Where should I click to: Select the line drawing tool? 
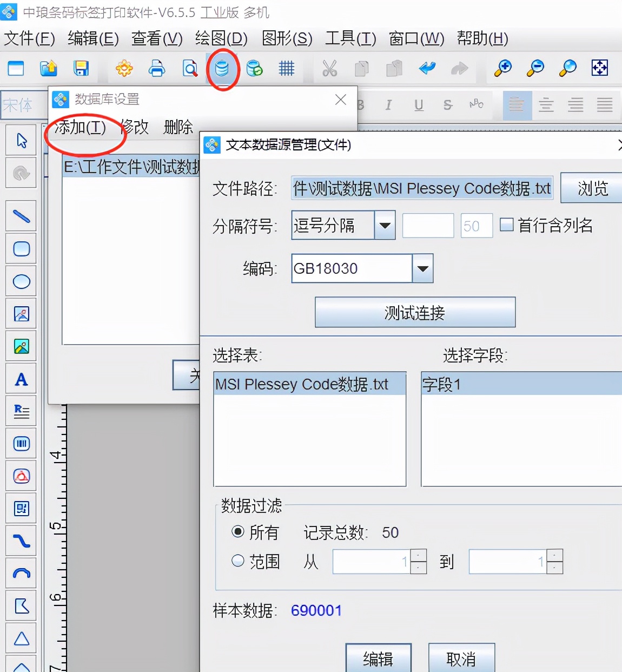[21, 215]
